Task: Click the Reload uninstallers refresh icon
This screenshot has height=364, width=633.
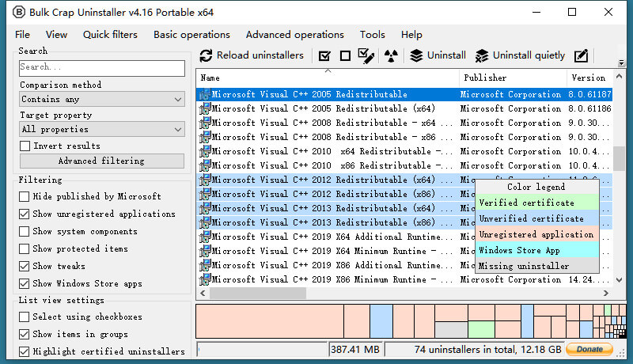Action: 206,55
